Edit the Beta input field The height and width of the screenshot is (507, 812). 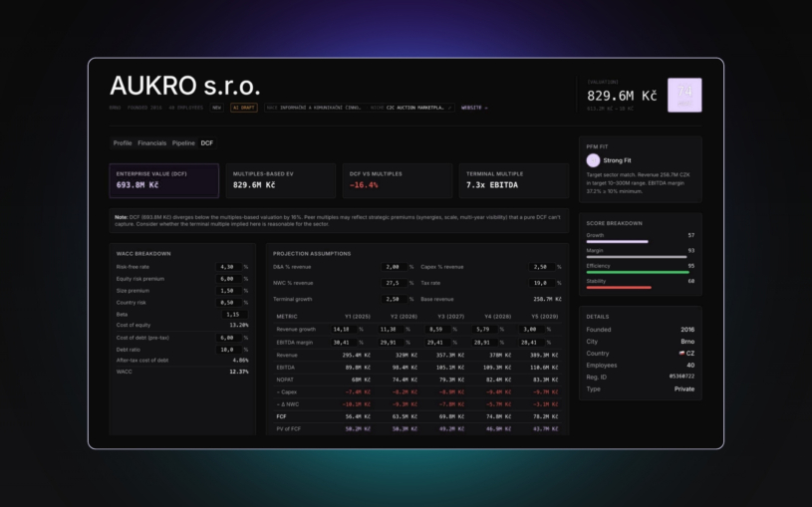click(x=234, y=315)
